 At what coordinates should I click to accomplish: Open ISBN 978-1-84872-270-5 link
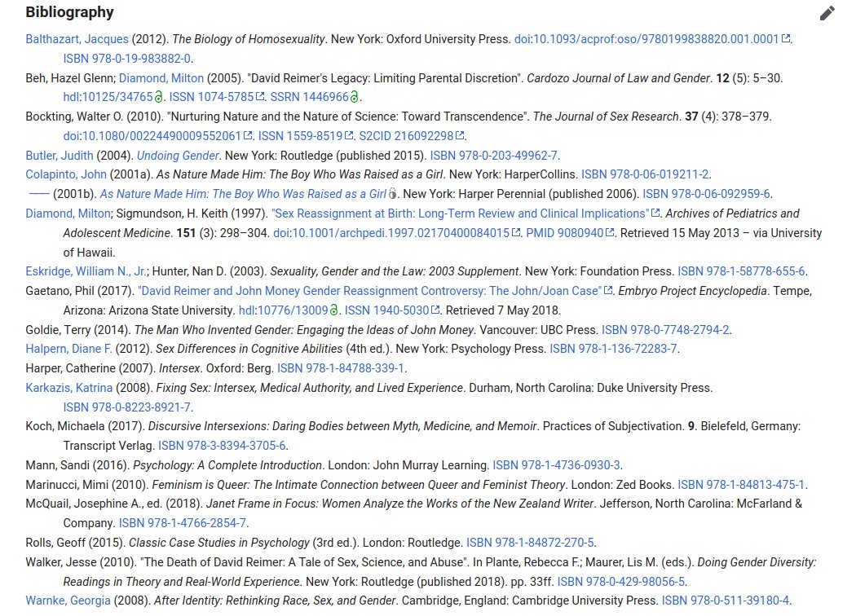(530, 543)
